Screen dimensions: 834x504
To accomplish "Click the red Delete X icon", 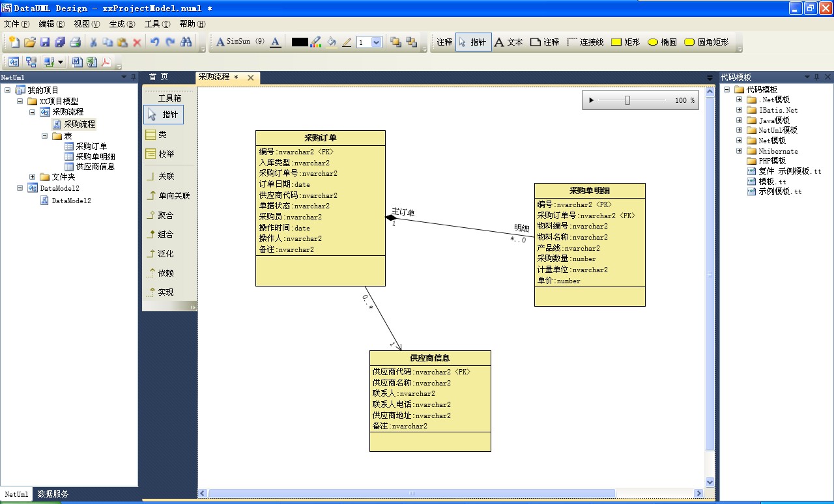I will [x=137, y=42].
